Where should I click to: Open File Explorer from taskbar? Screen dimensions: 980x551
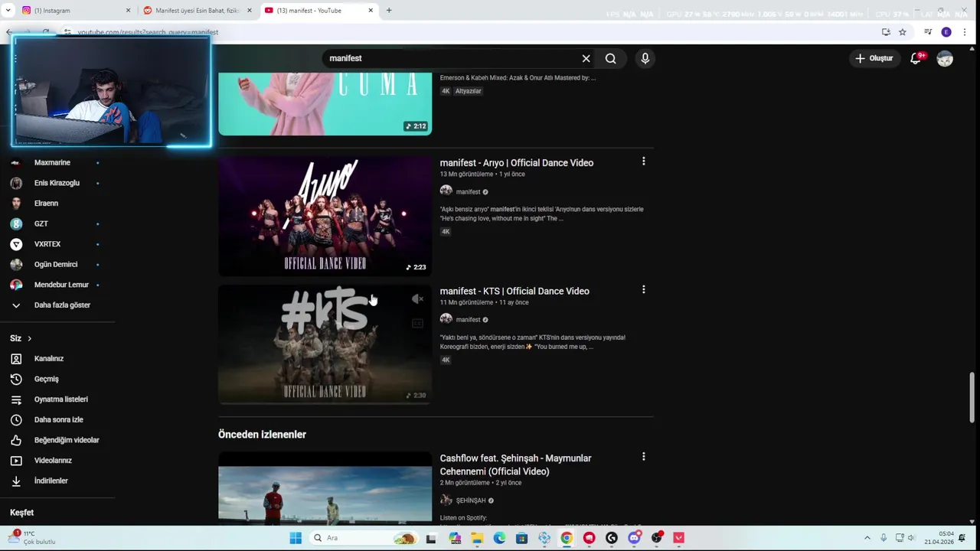[477, 538]
